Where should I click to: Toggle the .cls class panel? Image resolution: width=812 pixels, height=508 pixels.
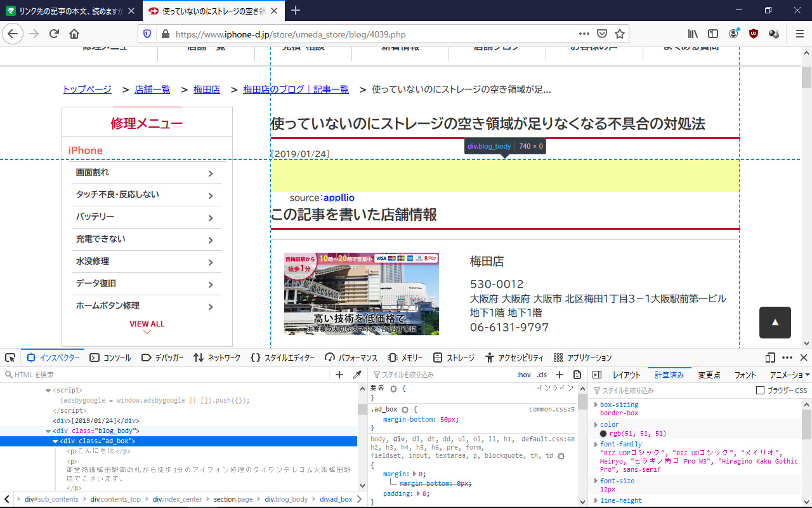pos(542,375)
